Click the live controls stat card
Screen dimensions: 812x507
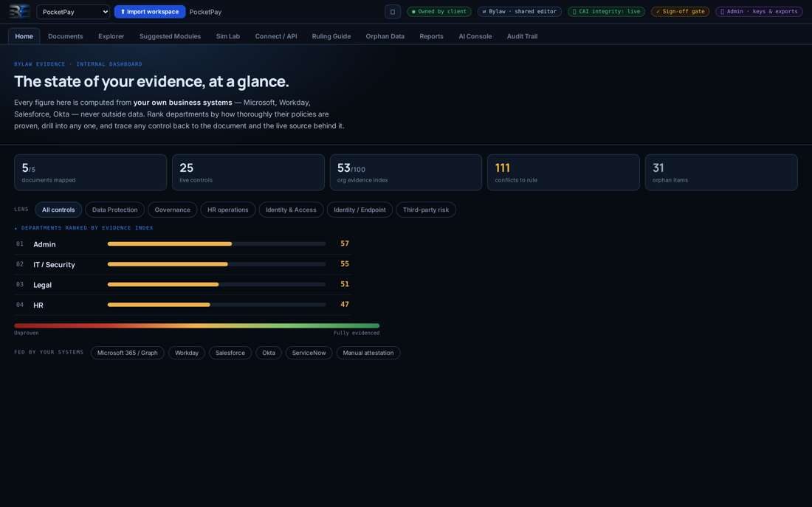248,173
